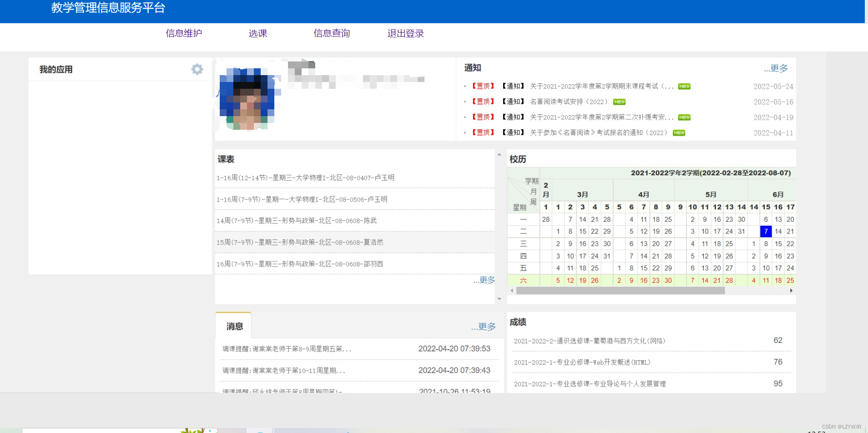Click the NEW badge on the exam notice dated 2022-05-24
The width and height of the screenshot is (868, 433).
click(684, 86)
